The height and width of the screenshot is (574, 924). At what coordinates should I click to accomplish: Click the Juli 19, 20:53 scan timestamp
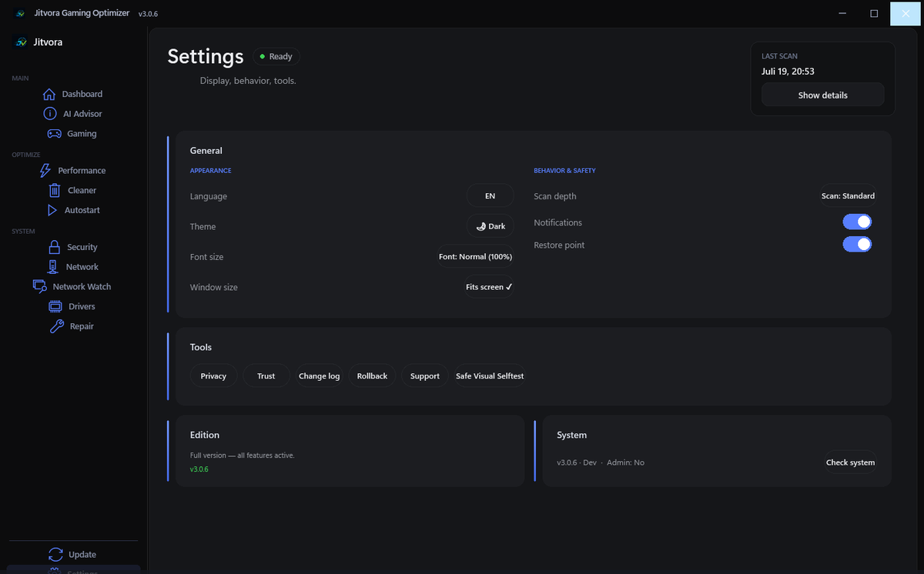pos(788,71)
